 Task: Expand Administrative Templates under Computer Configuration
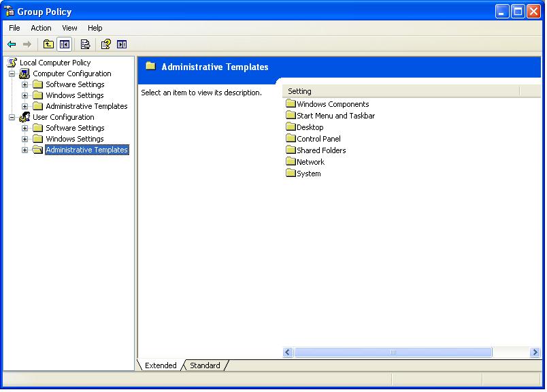pyautogui.click(x=24, y=106)
